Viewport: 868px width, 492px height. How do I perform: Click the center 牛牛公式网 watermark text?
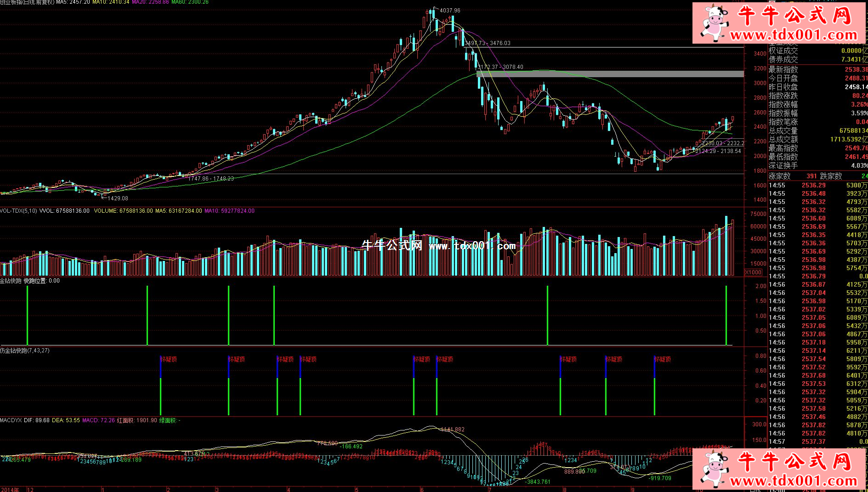tap(391, 245)
